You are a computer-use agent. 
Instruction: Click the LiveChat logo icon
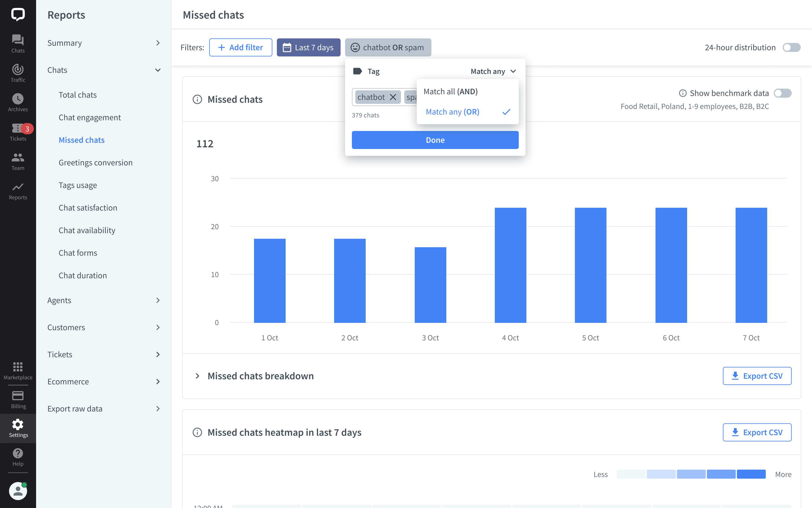[x=18, y=14]
